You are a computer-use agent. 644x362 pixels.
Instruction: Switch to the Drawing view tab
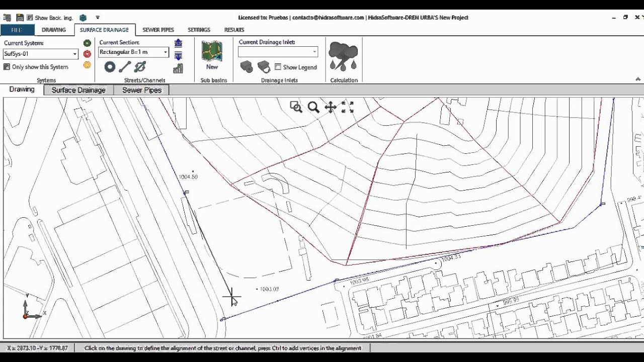[22, 89]
